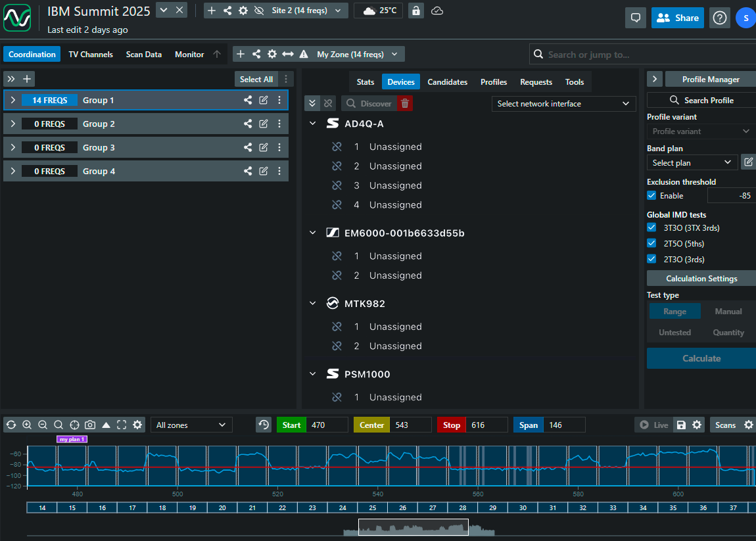Click the zoom out magnifier in spectrum toolbar
The height and width of the screenshot is (541, 756).
click(43, 425)
